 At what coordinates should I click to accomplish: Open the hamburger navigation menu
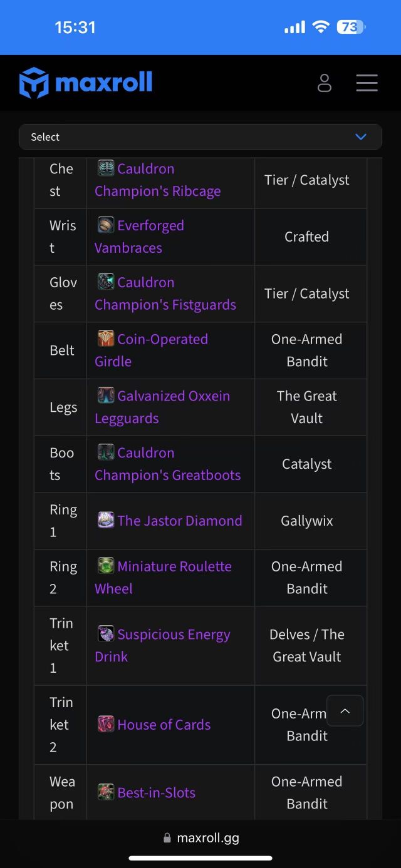(367, 83)
